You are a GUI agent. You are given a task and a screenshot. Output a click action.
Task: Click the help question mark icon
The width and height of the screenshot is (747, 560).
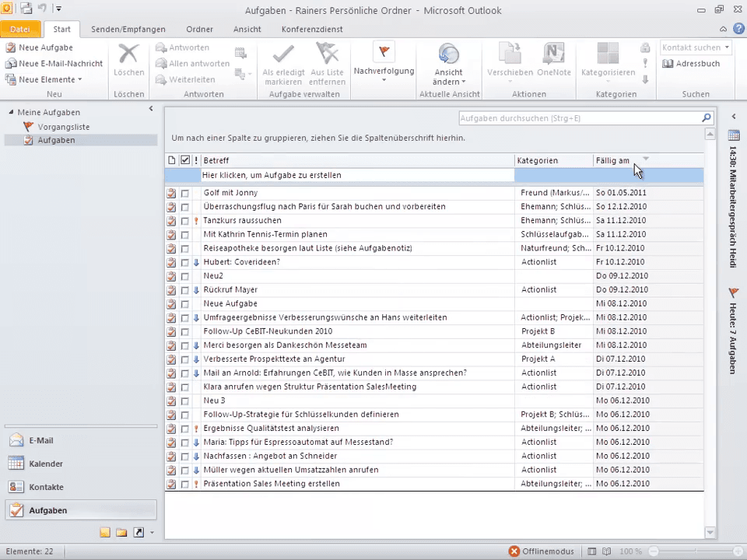738,29
